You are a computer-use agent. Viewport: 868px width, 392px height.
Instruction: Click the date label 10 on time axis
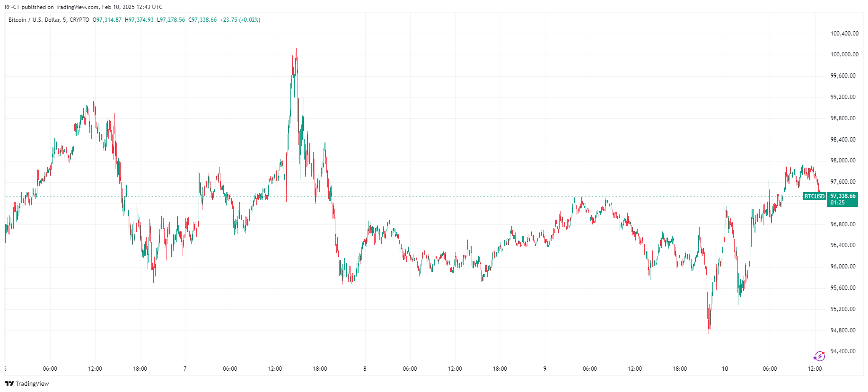(x=725, y=369)
